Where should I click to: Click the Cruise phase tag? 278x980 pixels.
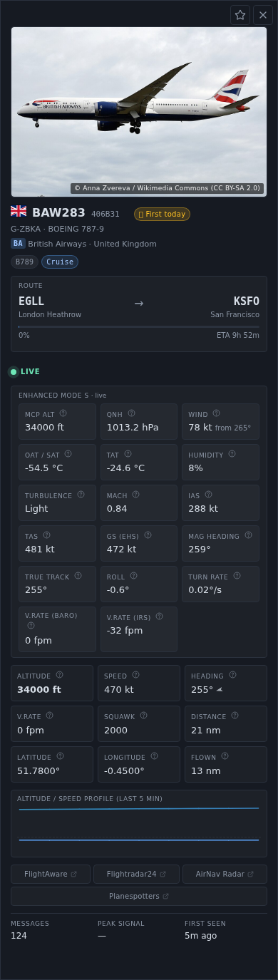(60, 262)
